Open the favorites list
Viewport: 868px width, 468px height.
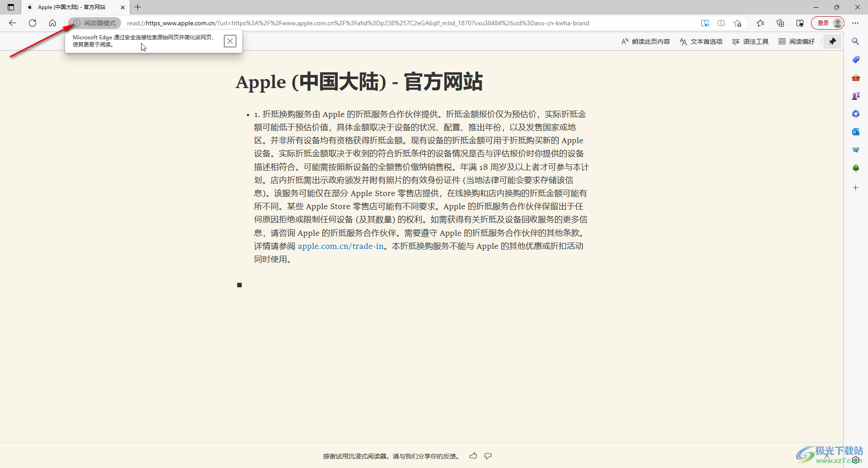(x=760, y=23)
